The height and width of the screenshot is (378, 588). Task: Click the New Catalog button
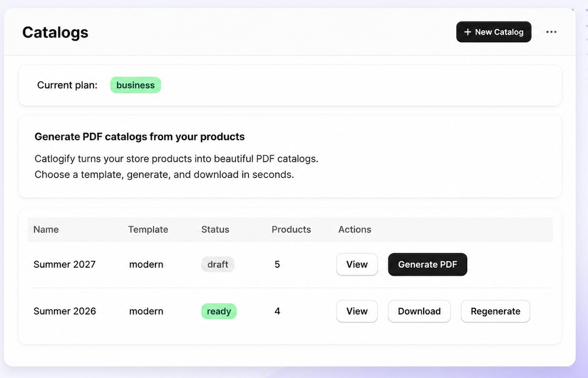[493, 32]
